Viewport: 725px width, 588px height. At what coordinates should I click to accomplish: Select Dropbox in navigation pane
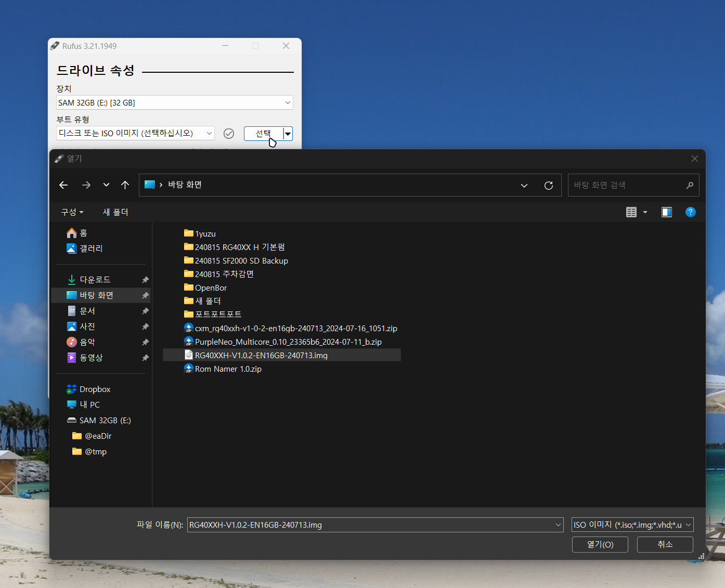click(x=88, y=389)
